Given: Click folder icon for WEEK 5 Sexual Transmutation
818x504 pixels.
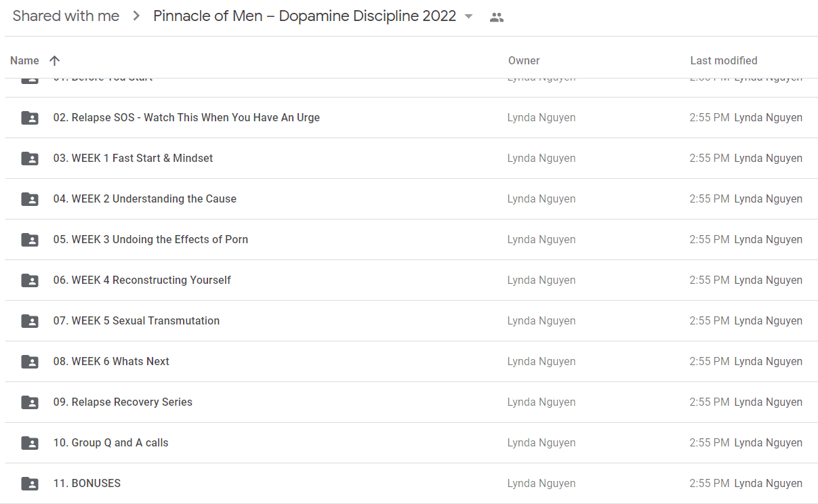Looking at the screenshot, I should (30, 321).
